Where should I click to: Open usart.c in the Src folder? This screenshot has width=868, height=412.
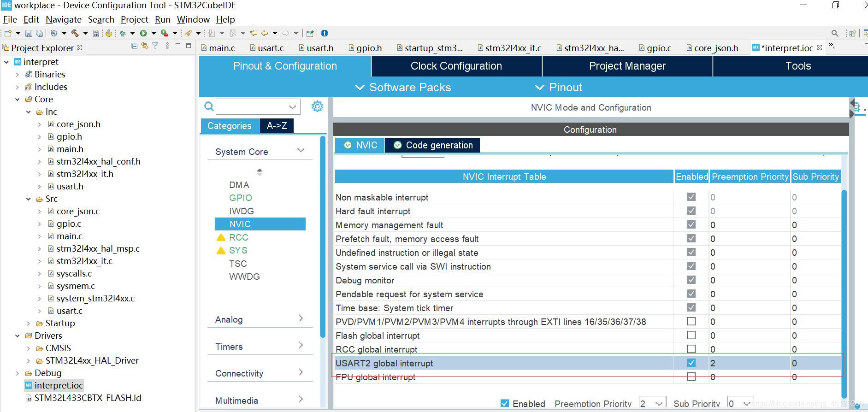[x=69, y=311]
